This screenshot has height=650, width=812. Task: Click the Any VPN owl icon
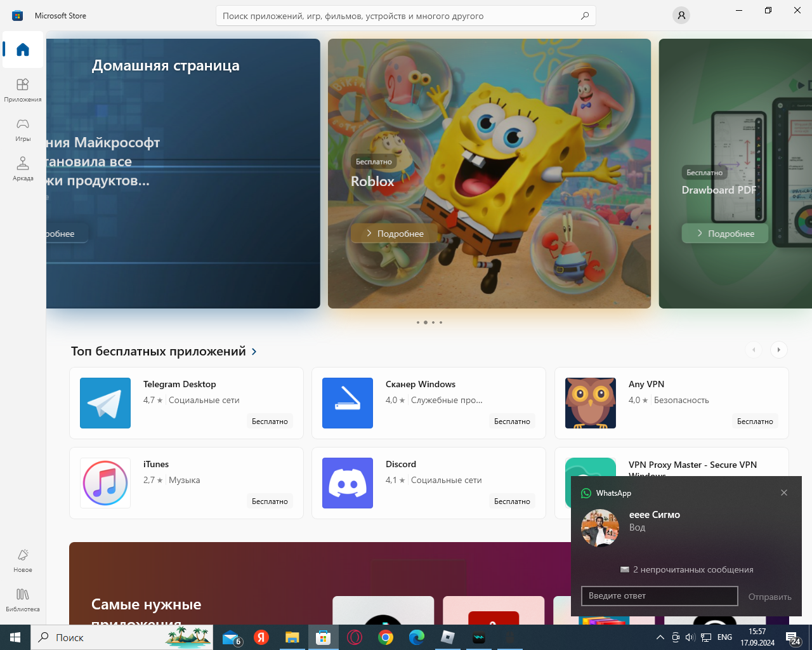click(x=591, y=403)
